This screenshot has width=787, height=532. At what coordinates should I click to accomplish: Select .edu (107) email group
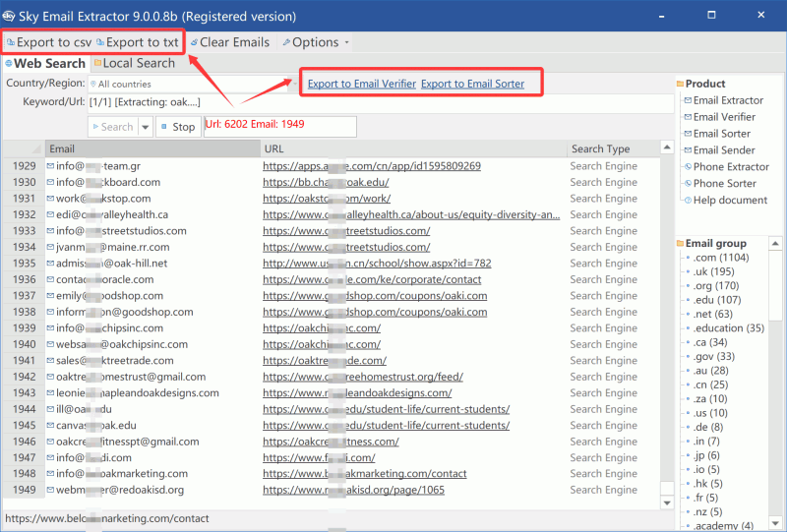click(717, 300)
